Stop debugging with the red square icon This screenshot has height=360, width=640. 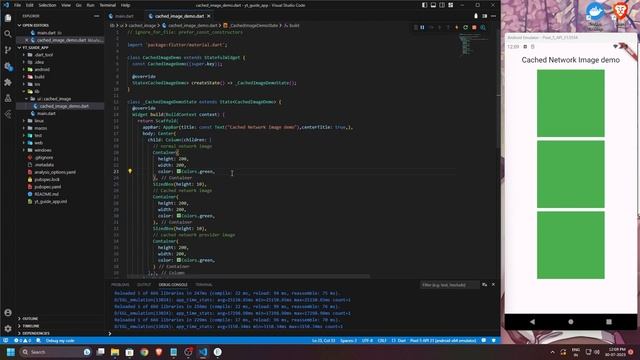474,27
